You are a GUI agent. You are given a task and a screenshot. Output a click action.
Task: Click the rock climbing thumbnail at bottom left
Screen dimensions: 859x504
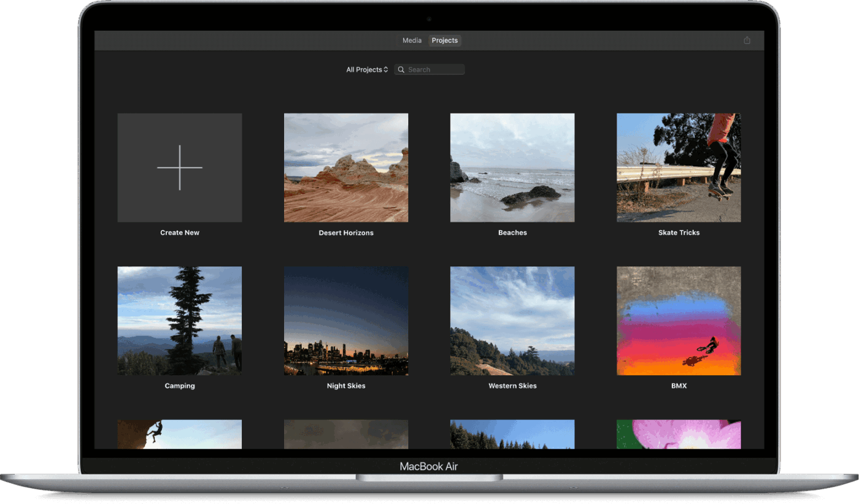(x=179, y=433)
